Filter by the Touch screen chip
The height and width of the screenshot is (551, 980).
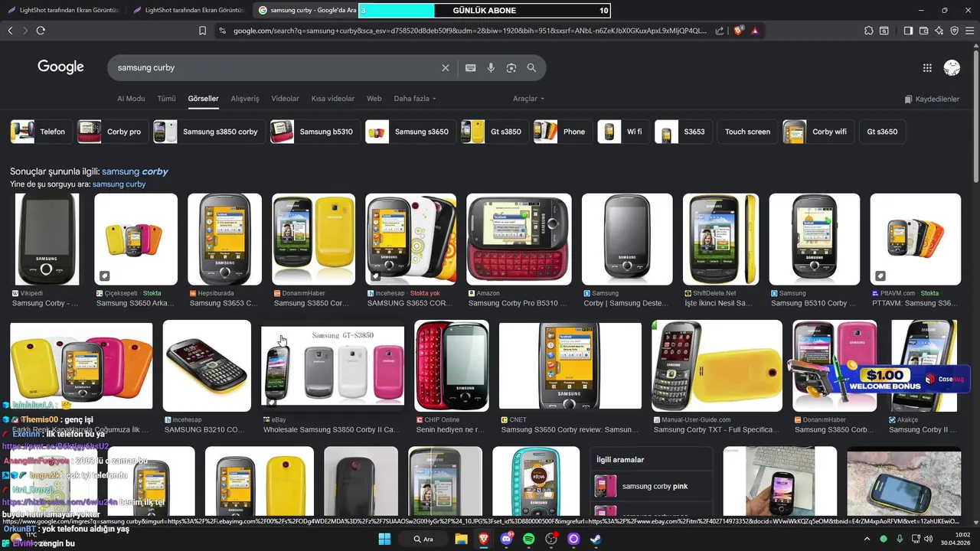tap(747, 132)
